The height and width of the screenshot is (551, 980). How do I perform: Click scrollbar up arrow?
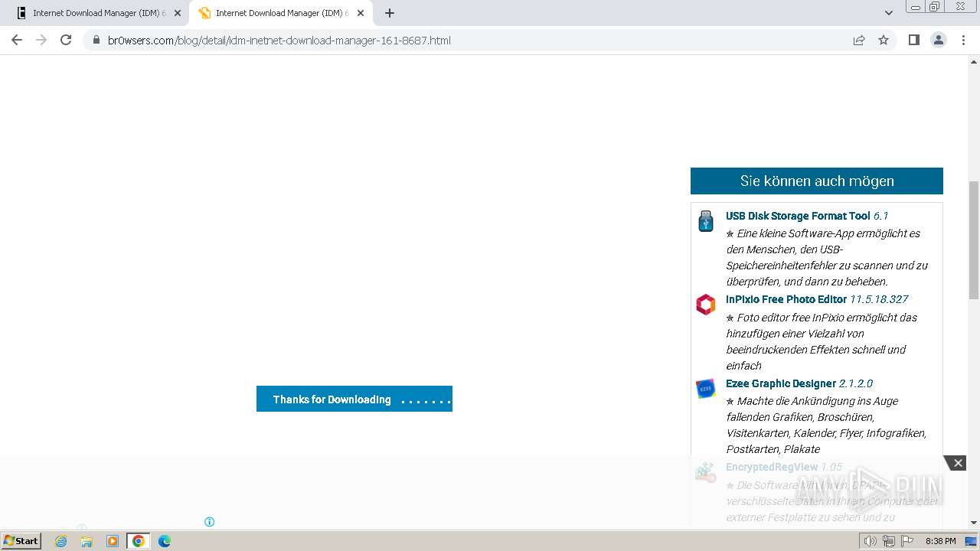click(x=974, y=61)
